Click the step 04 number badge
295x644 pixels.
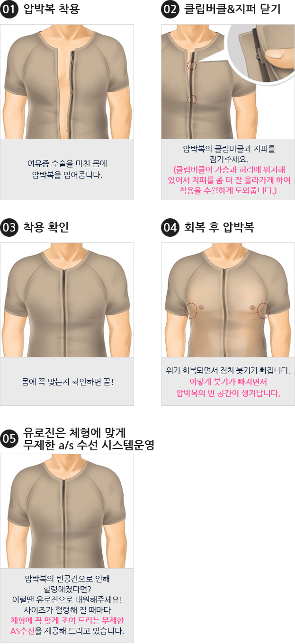click(170, 227)
